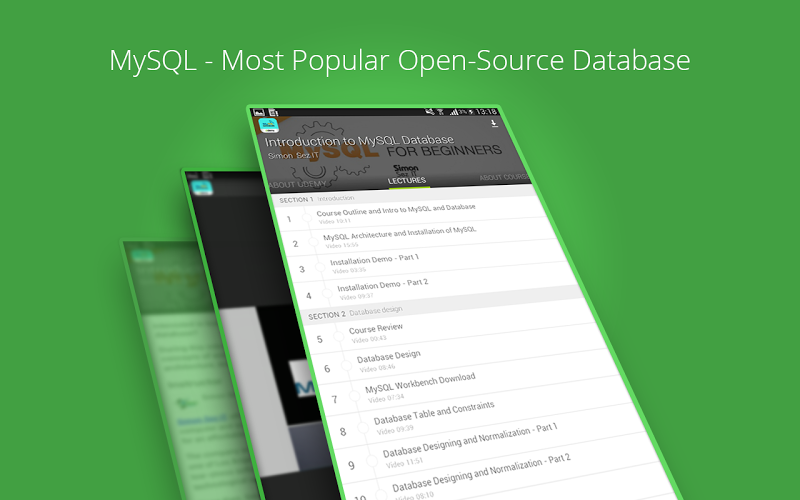This screenshot has width=800, height=500.
Task: Click the progress circle beside lecture 1
Action: tap(307, 217)
